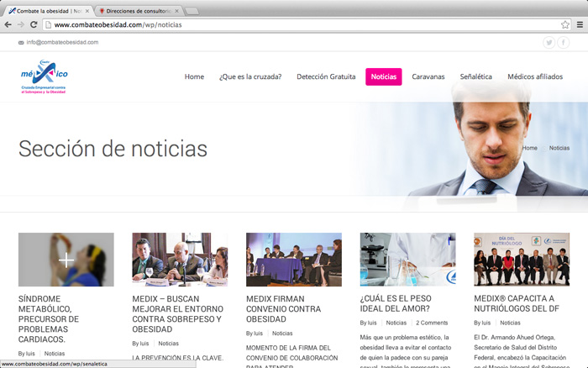Switch to Direcciones de consultorios tab

click(x=139, y=11)
